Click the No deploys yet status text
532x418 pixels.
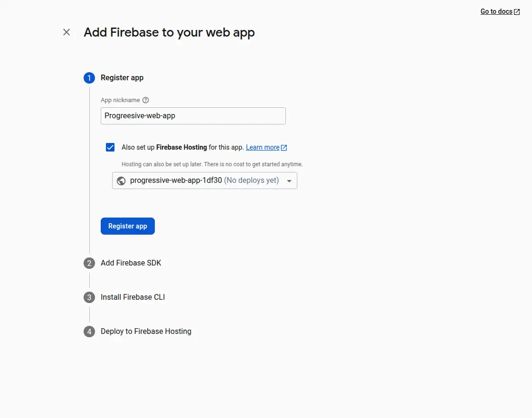pos(251,180)
